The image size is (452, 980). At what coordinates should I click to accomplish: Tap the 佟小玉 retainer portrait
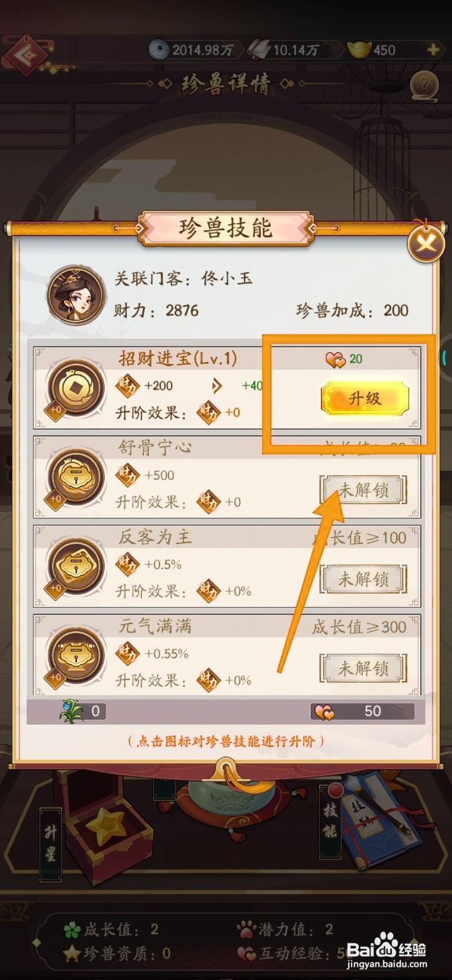[73, 295]
